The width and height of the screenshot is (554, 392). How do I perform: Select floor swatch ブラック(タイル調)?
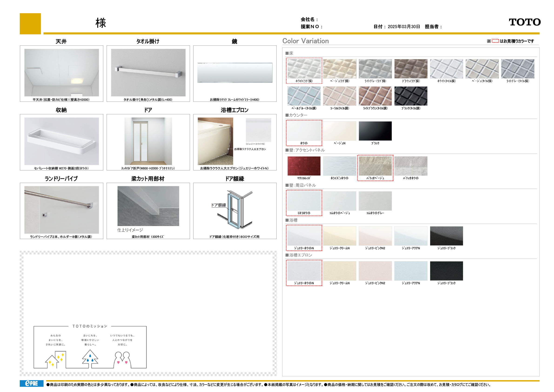click(x=411, y=96)
